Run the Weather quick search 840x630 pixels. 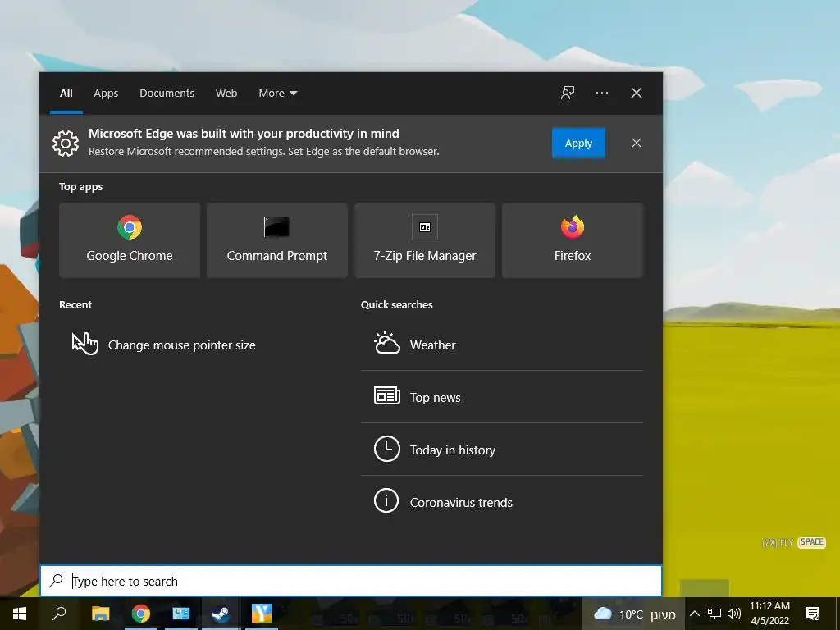(x=502, y=345)
